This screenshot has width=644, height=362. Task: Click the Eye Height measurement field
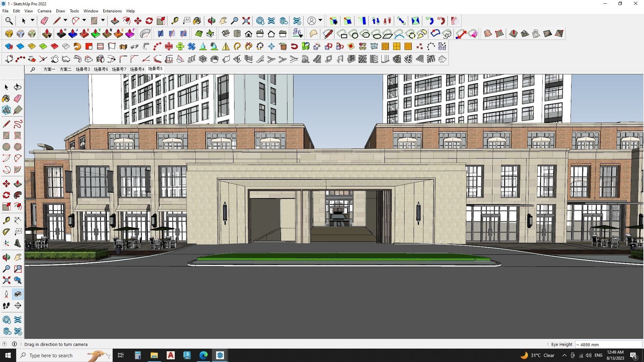(608, 345)
